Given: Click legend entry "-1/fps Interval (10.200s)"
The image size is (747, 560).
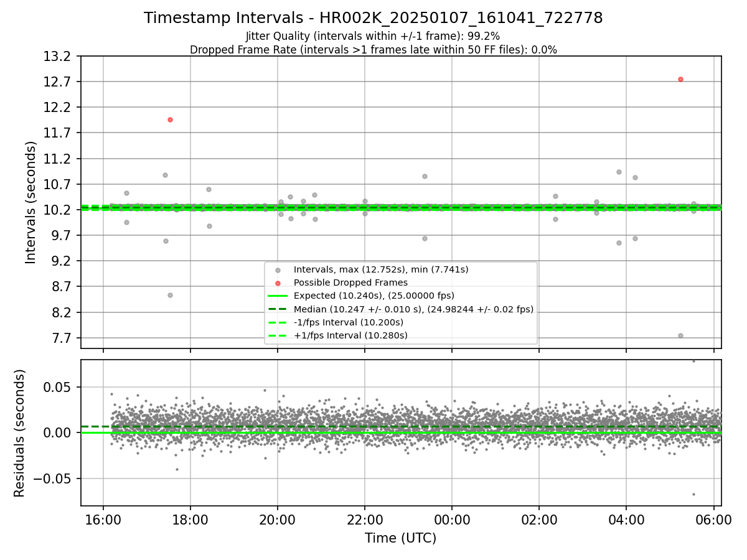Looking at the screenshot, I should 349,322.
